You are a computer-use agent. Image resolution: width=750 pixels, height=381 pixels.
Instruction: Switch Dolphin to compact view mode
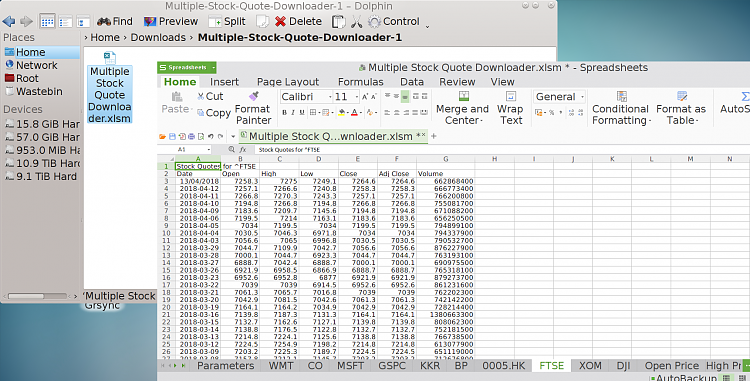point(66,22)
